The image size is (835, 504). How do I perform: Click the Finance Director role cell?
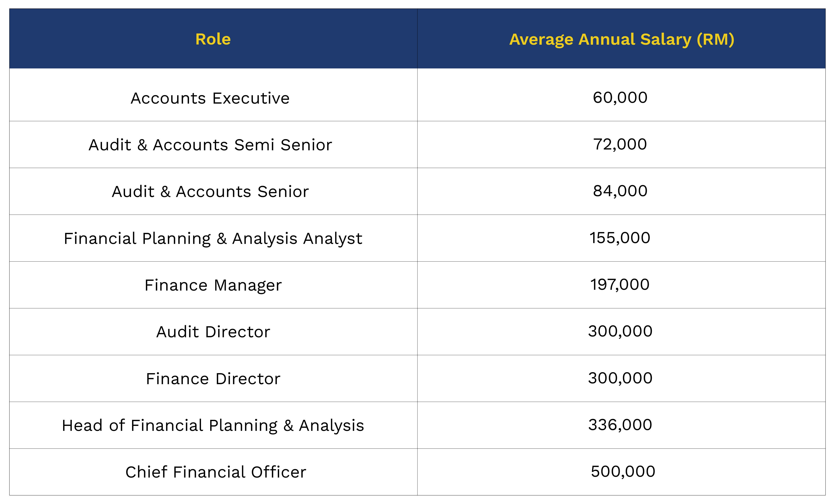(213, 379)
